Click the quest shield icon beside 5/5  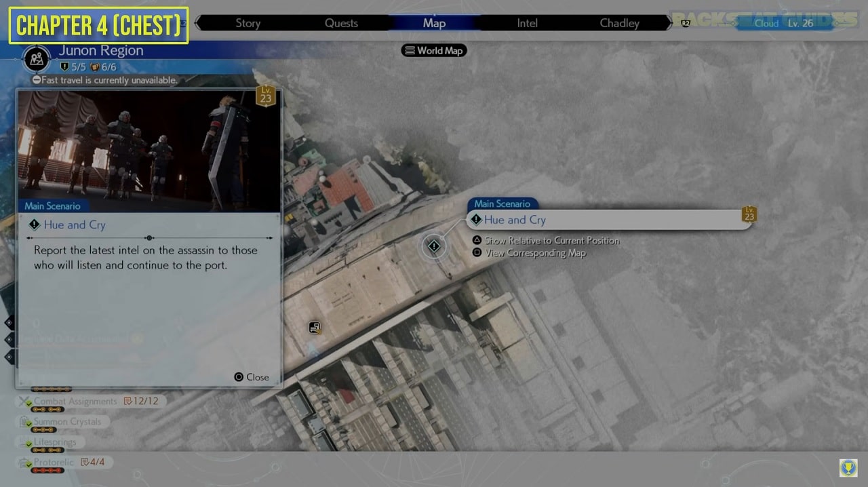(x=64, y=66)
